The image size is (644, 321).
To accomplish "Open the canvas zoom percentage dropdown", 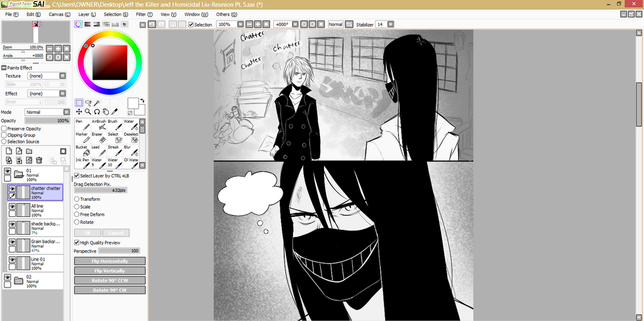I will [240, 24].
